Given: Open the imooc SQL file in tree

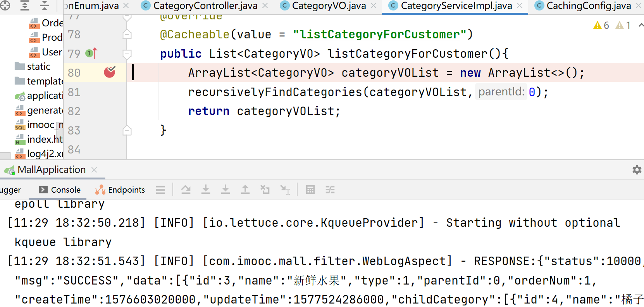Looking at the screenshot, I should coord(39,125).
